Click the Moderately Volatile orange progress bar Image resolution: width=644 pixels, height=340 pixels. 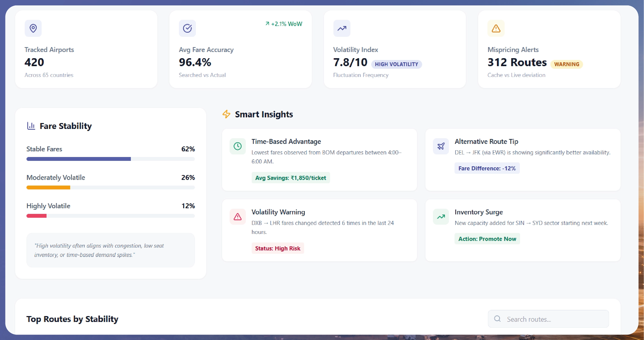tap(48, 188)
